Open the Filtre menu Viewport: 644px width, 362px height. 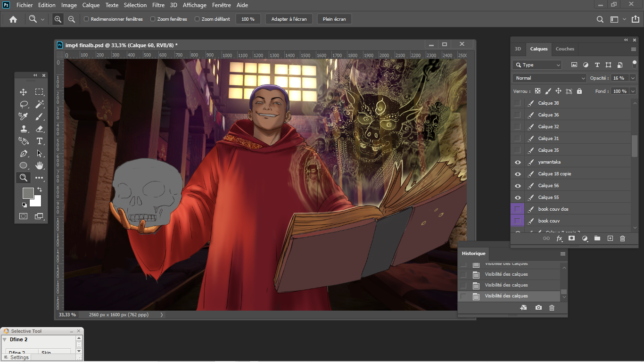(158, 5)
